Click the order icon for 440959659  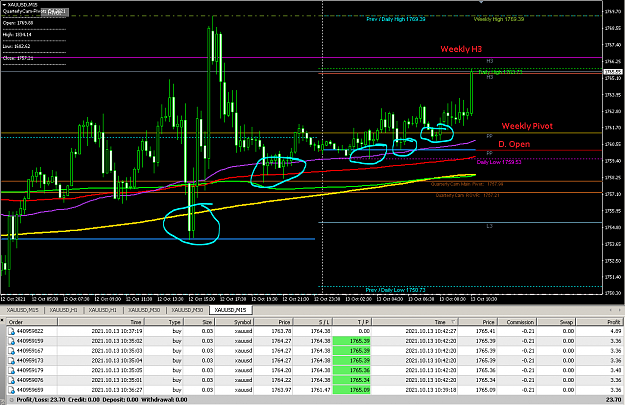12,390
